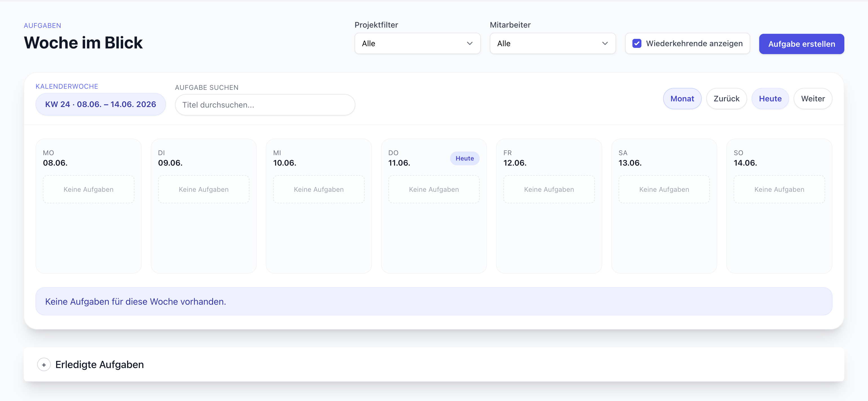Switch to Monat view

pyautogui.click(x=682, y=99)
